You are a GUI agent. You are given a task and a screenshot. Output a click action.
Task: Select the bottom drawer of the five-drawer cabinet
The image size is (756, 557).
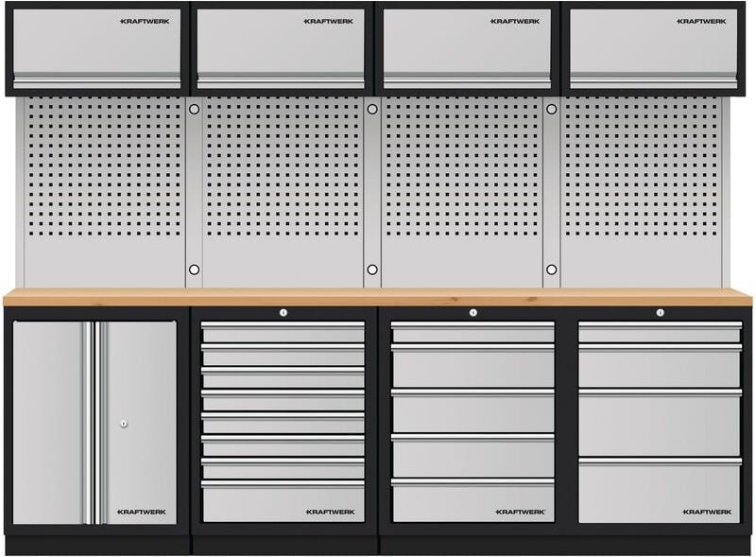point(472,500)
